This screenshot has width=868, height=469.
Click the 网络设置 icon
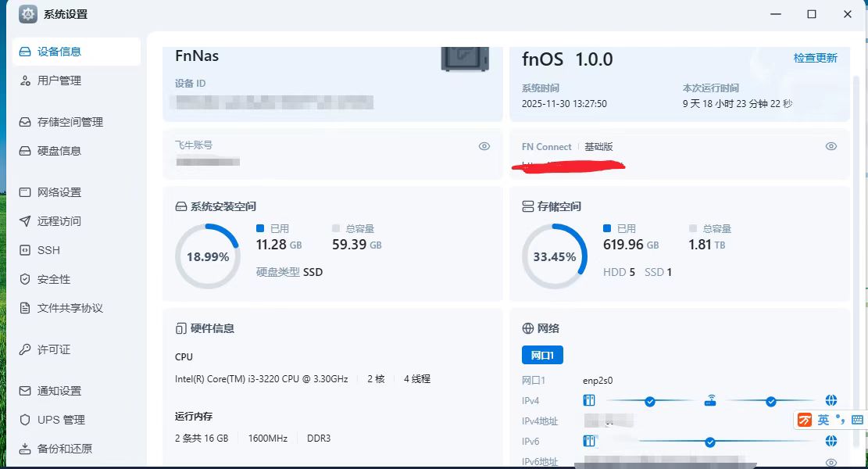tap(25, 192)
